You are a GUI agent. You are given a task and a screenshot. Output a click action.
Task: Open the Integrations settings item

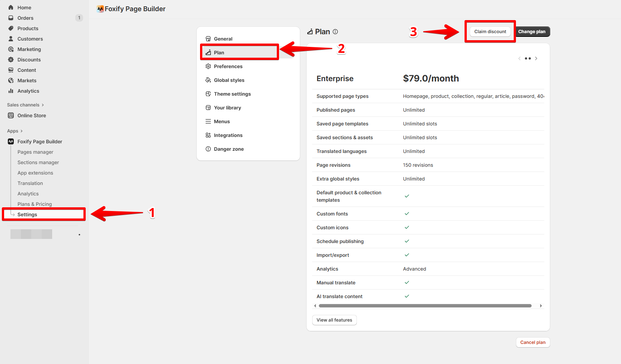(248, 135)
